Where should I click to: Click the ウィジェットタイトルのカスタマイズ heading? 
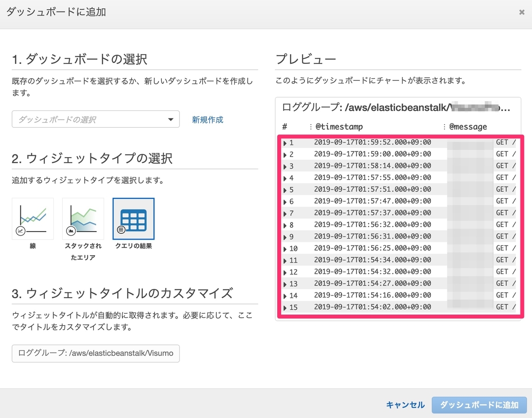pyautogui.click(x=122, y=293)
